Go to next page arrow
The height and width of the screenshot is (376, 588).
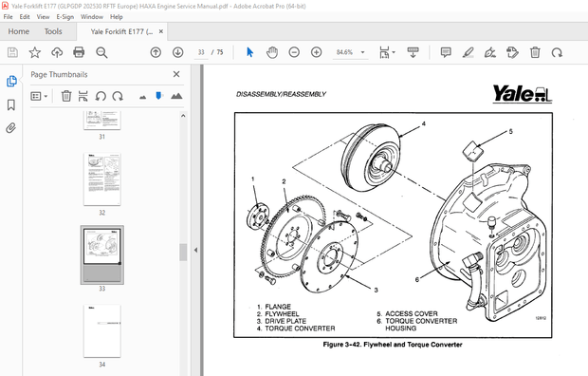[177, 52]
